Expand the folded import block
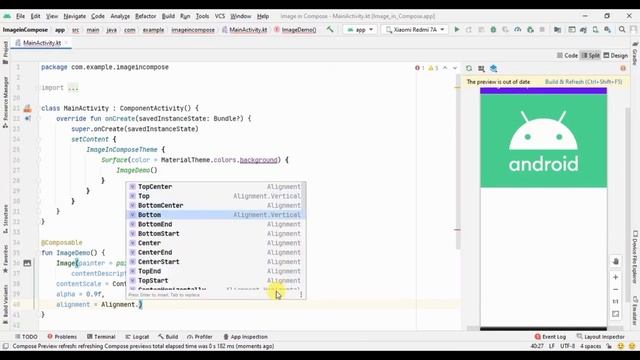The width and height of the screenshot is (640, 360). [x=73, y=88]
